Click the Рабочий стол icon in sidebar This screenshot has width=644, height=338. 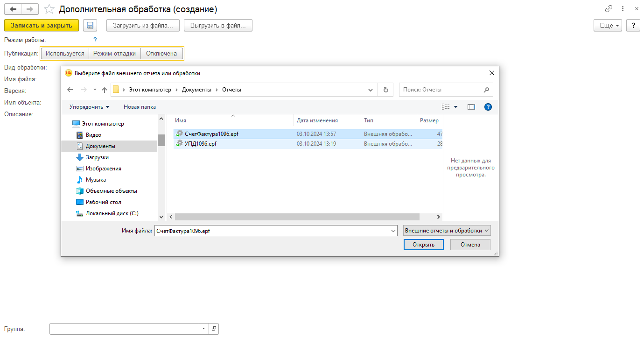79,202
